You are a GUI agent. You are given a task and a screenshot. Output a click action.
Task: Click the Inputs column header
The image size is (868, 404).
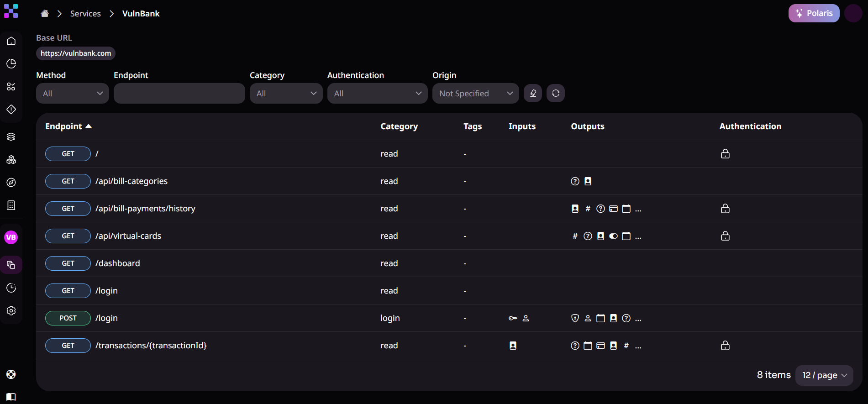click(x=522, y=126)
